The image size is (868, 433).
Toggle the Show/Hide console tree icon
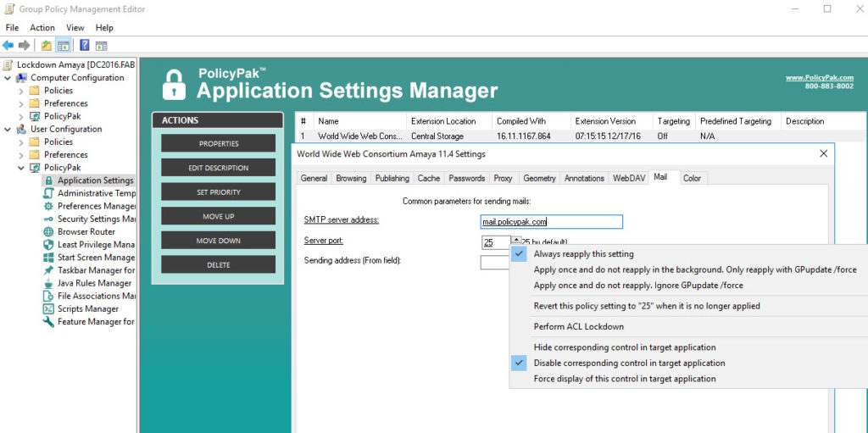pos(63,46)
